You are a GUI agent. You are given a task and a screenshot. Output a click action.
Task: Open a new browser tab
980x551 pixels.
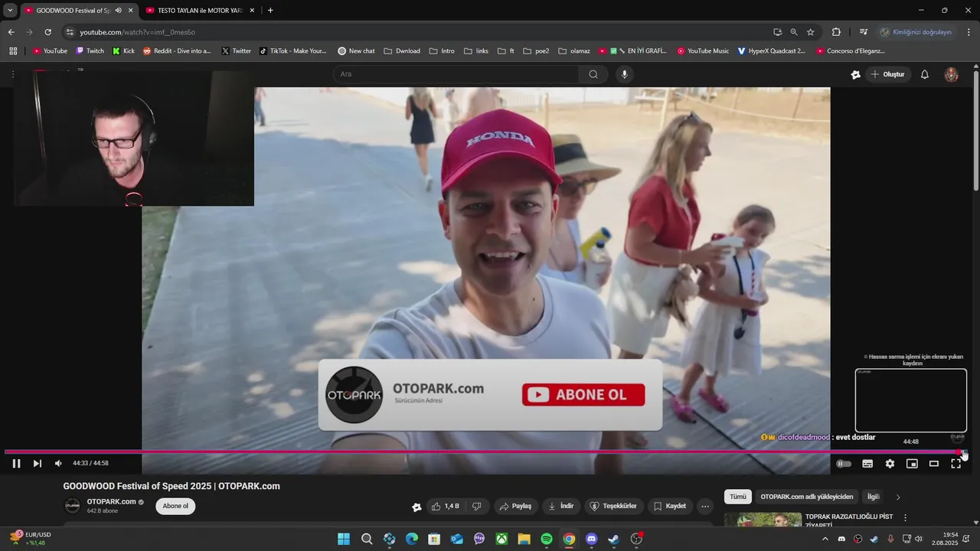coord(270,11)
